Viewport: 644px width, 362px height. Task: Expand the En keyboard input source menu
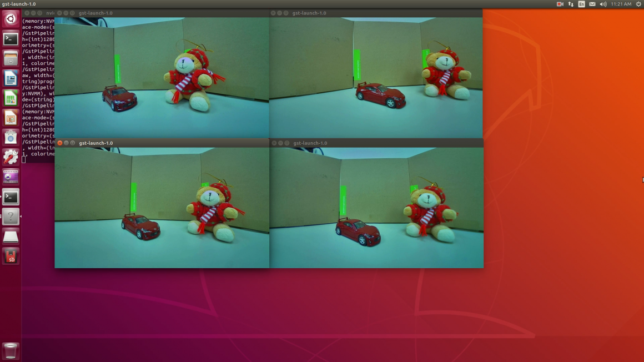581,4
